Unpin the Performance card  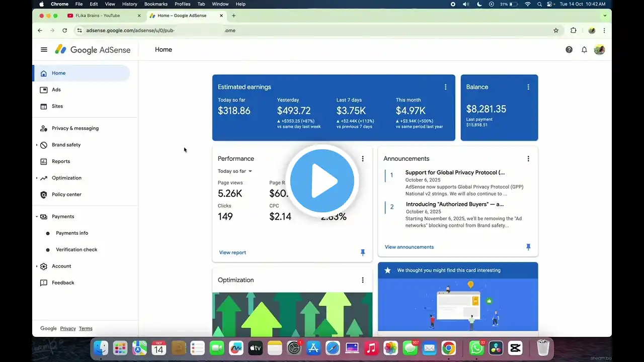point(363,252)
